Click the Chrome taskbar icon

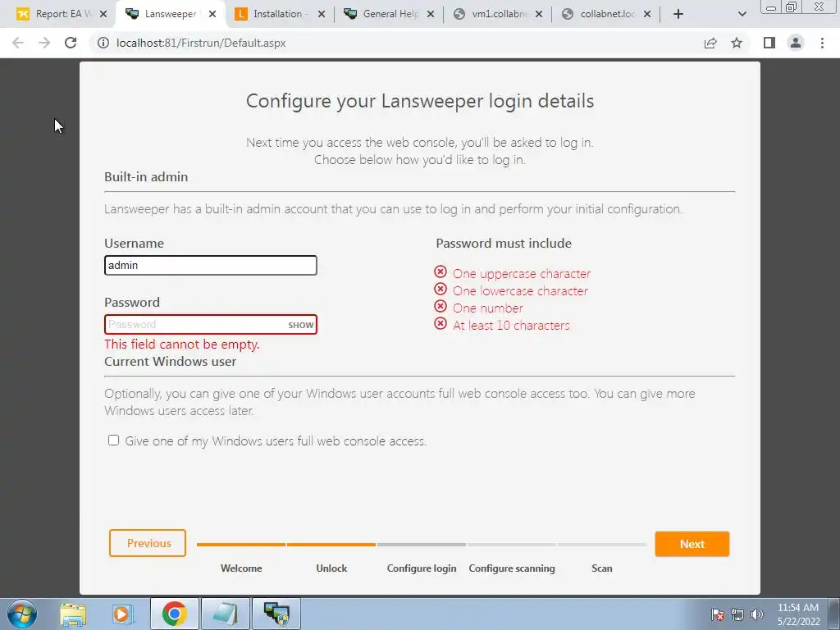[174, 614]
